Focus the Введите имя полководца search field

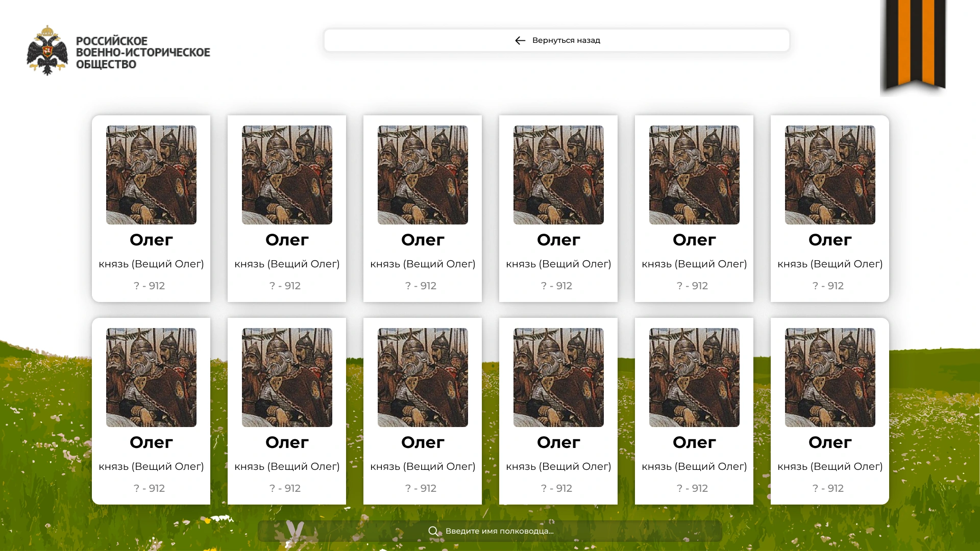click(x=490, y=531)
